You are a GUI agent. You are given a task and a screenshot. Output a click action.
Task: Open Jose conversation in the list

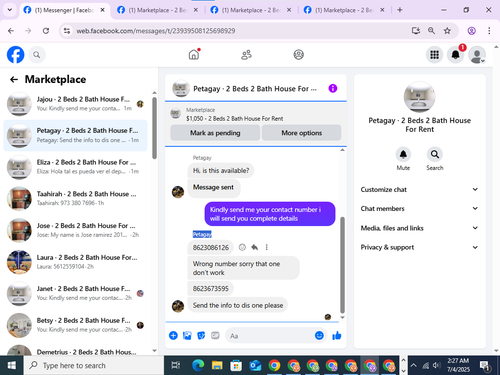pos(75,230)
